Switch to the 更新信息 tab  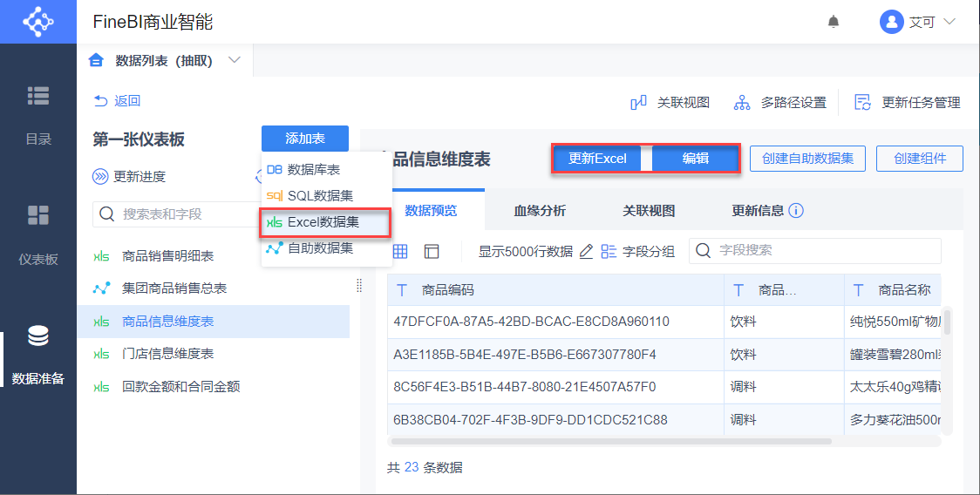click(x=758, y=211)
